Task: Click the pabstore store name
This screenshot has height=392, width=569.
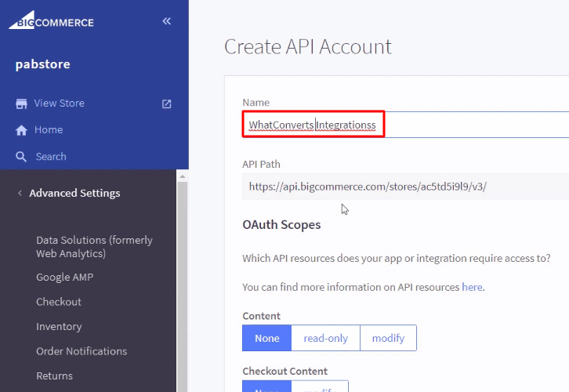Action: [43, 64]
